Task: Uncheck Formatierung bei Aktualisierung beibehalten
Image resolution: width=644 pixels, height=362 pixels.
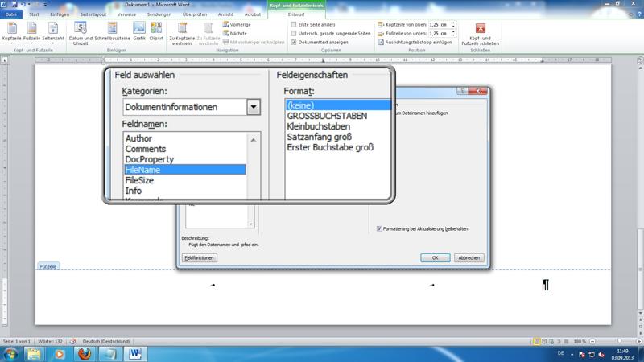Action: click(379, 229)
